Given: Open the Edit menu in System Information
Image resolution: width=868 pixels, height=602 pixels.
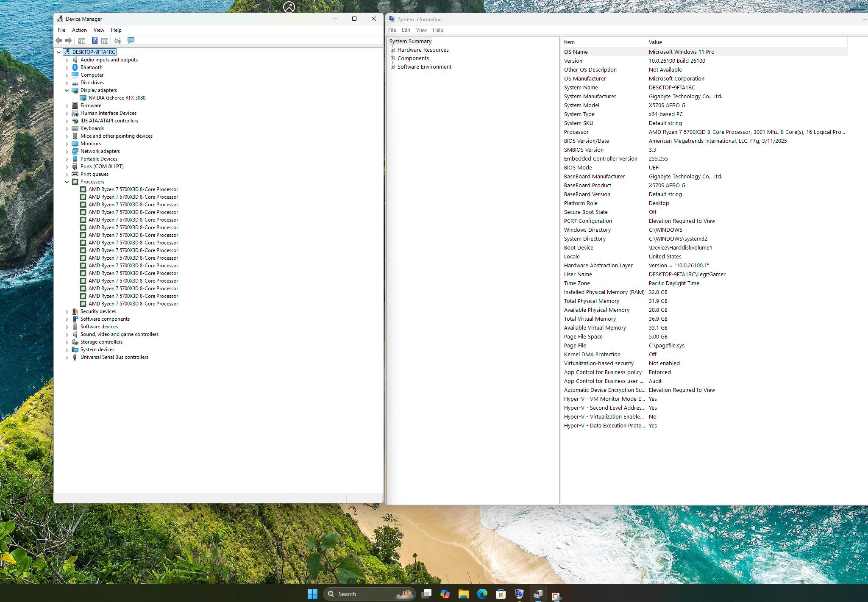Looking at the screenshot, I should pos(406,30).
